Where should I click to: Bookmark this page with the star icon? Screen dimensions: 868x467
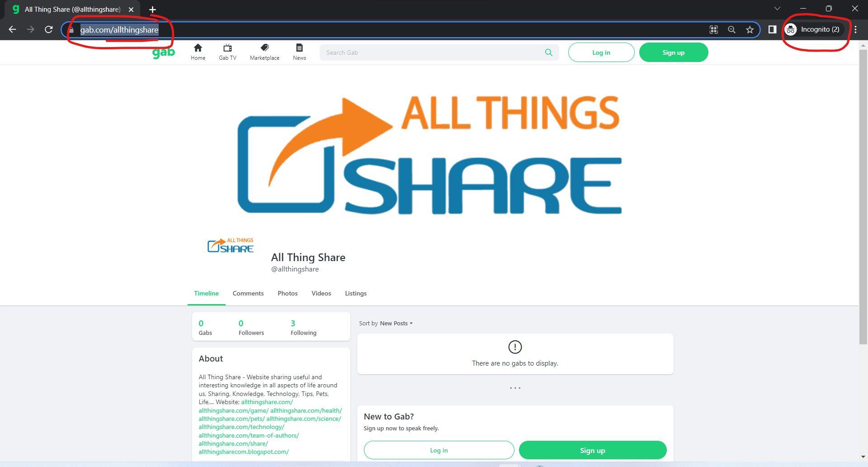click(750, 29)
